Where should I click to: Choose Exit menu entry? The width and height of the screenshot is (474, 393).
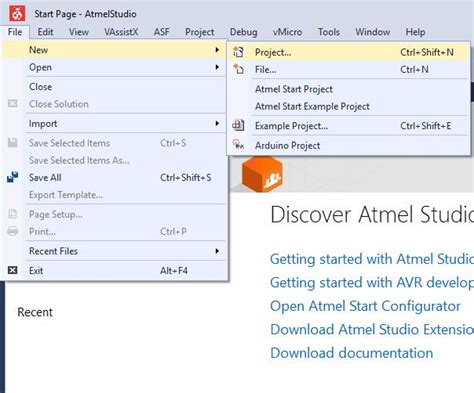tap(115, 270)
